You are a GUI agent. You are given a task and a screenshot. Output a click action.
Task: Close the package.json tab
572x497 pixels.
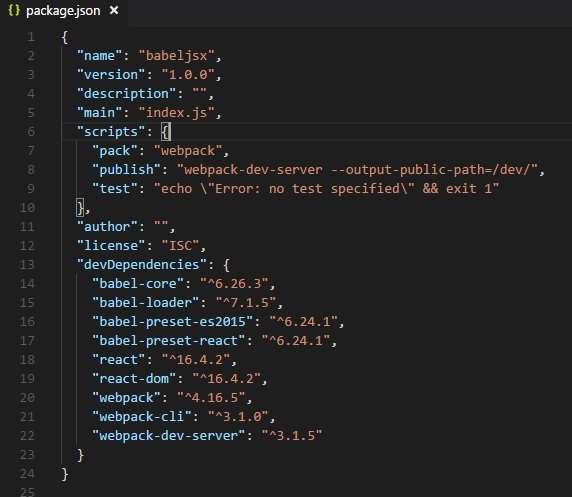[x=114, y=11]
